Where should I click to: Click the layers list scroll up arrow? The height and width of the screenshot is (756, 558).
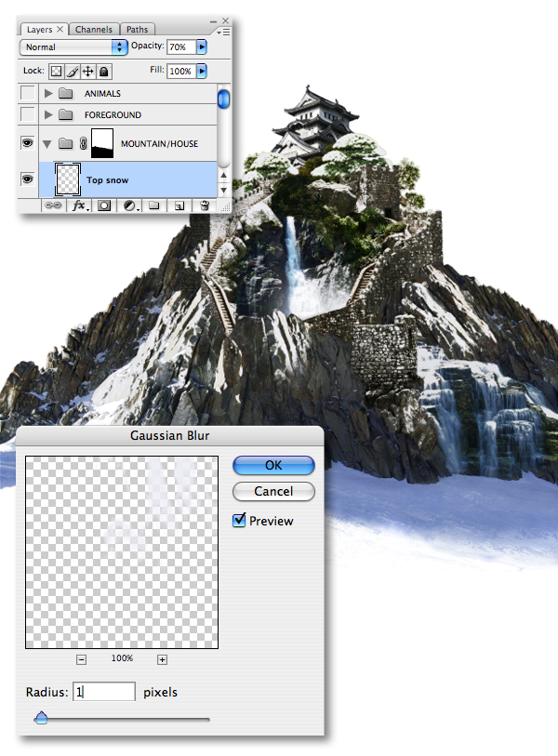(x=223, y=176)
